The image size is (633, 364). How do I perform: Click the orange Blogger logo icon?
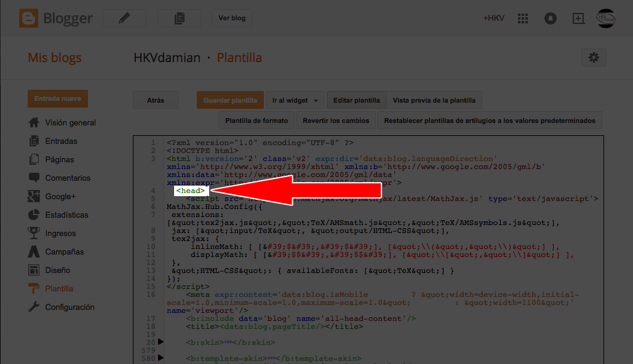click(x=29, y=18)
